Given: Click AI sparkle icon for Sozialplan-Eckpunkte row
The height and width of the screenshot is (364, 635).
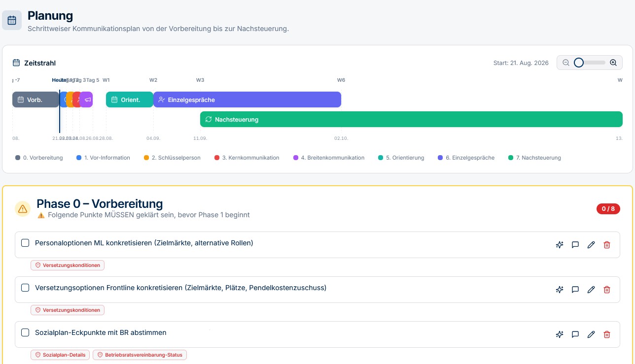Looking at the screenshot, I should point(560,334).
